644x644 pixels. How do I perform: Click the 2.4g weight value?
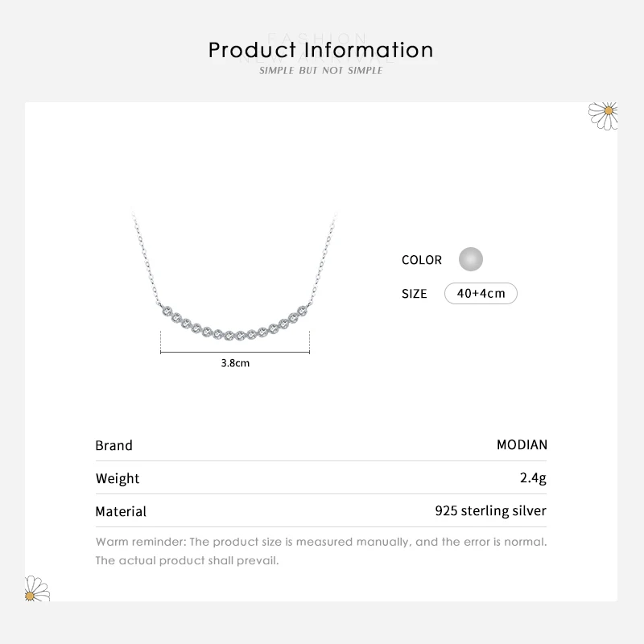[x=534, y=478]
